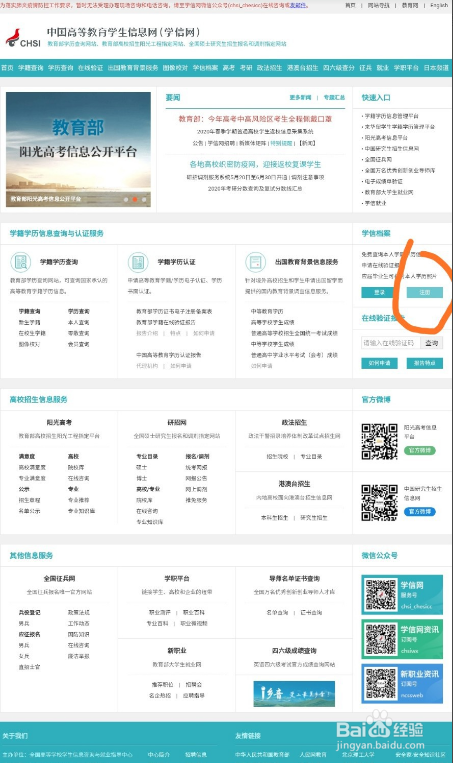The image size is (453, 763).
Task: Open 全国征兵网 in 快速入口
Action: 379,159
